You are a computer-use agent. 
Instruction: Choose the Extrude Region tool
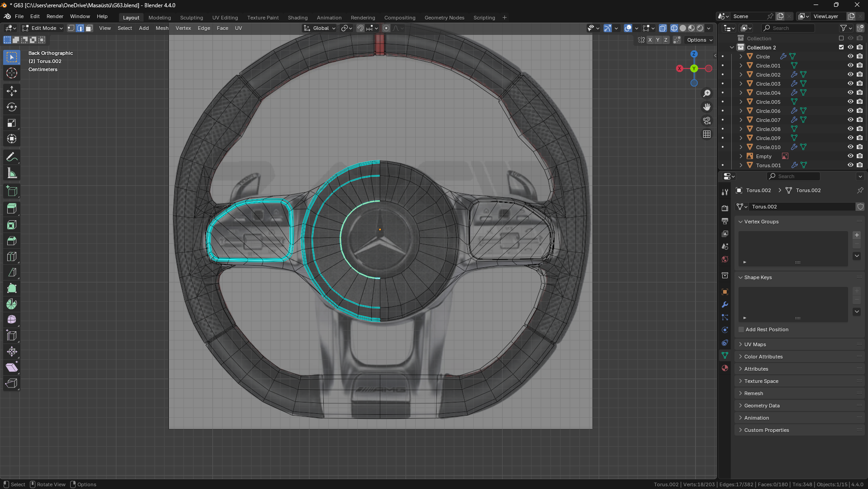click(x=12, y=208)
